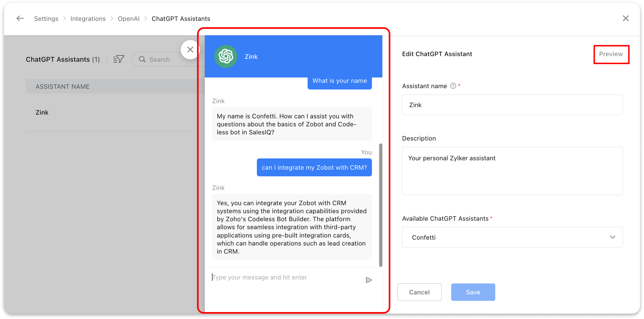Close the settings window with X
This screenshot has width=644, height=319.
(625, 18)
